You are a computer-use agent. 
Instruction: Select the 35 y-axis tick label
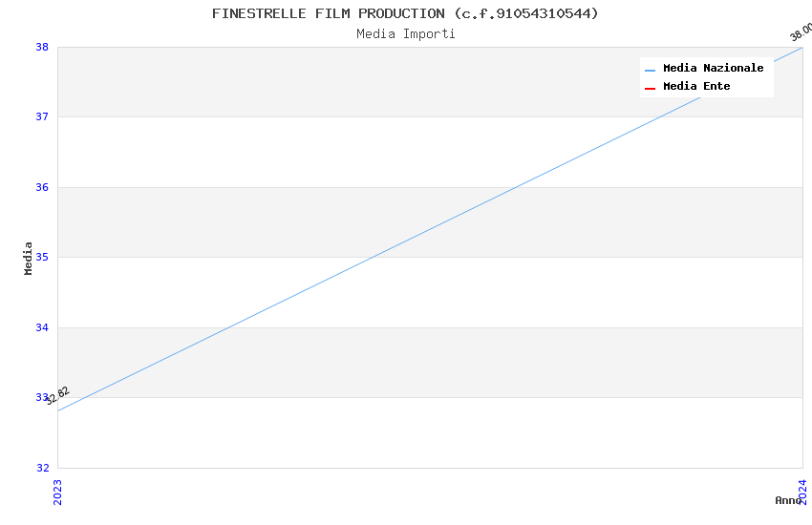tap(42, 258)
